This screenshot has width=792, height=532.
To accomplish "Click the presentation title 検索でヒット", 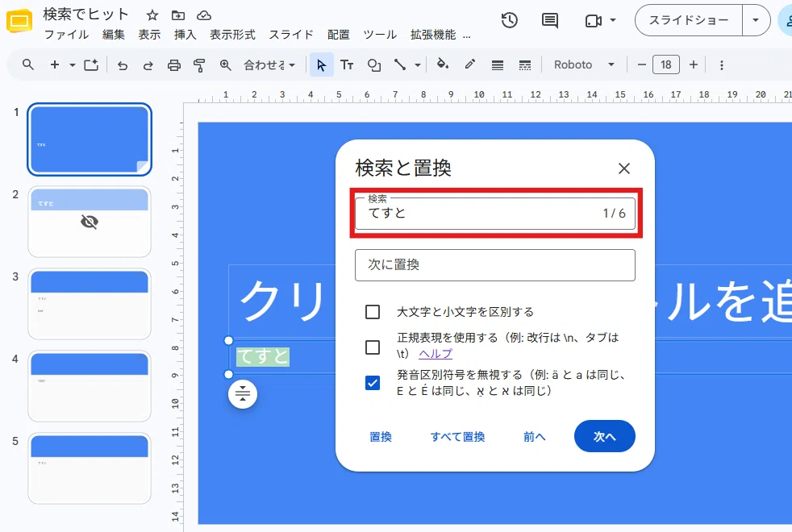I will [85, 15].
